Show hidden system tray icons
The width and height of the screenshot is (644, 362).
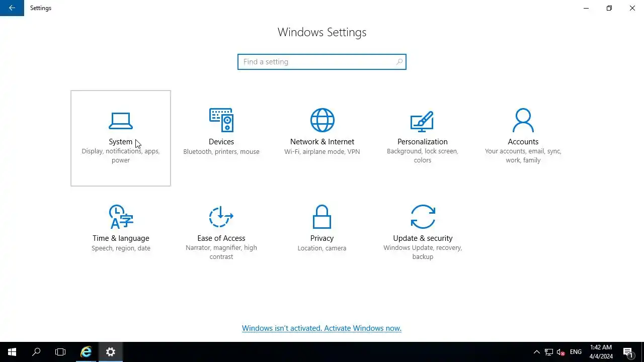[536, 352]
